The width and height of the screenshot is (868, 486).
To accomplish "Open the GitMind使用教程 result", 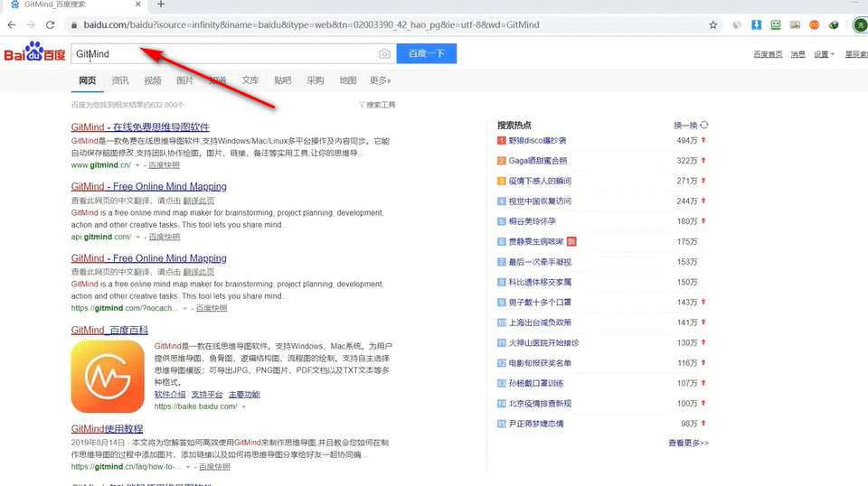I will pos(107,428).
